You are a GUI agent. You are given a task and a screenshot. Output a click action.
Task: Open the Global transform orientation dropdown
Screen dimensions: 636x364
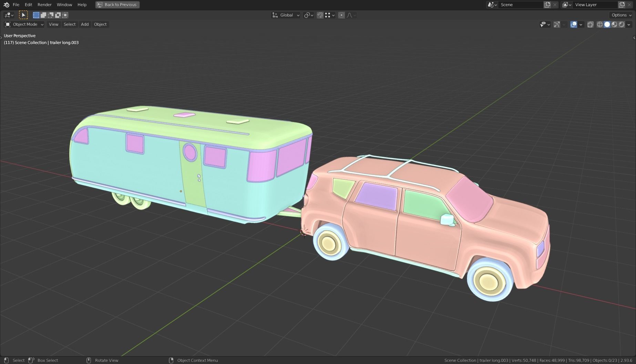pyautogui.click(x=286, y=15)
